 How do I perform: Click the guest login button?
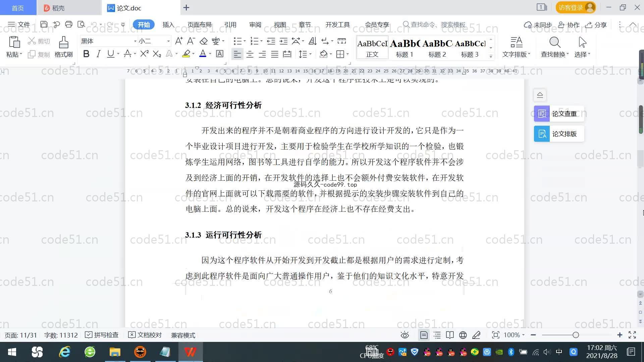coord(576,7)
